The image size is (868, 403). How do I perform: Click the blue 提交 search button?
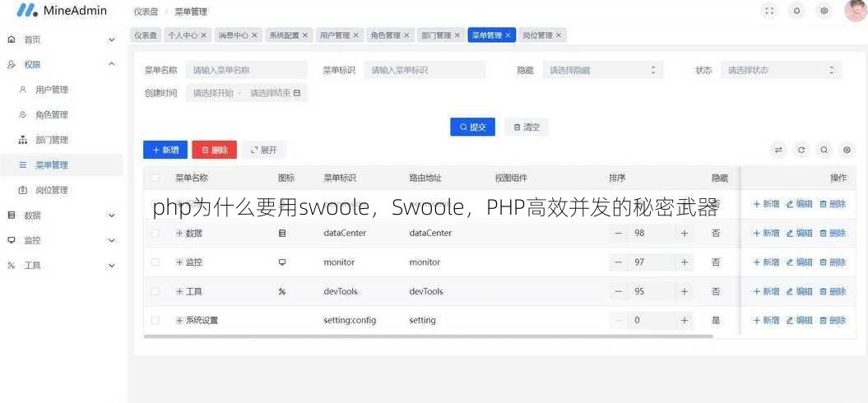472,127
